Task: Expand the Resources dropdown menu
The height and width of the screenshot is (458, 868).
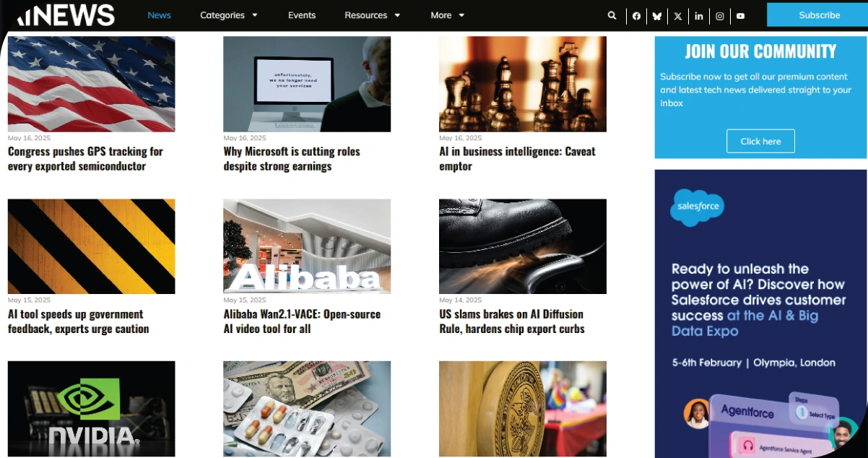Action: pyautogui.click(x=372, y=15)
